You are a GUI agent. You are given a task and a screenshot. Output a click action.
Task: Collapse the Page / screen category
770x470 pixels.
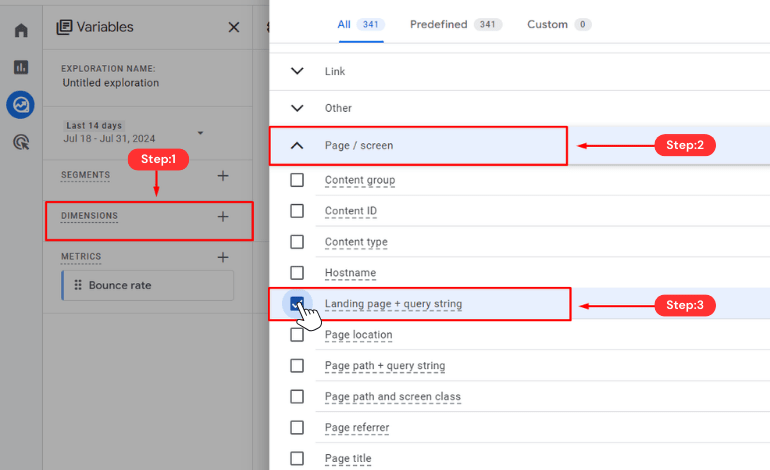click(x=297, y=145)
